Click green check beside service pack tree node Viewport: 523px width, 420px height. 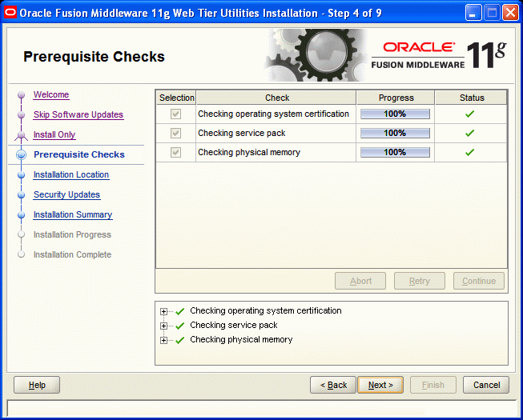pyautogui.click(x=179, y=326)
